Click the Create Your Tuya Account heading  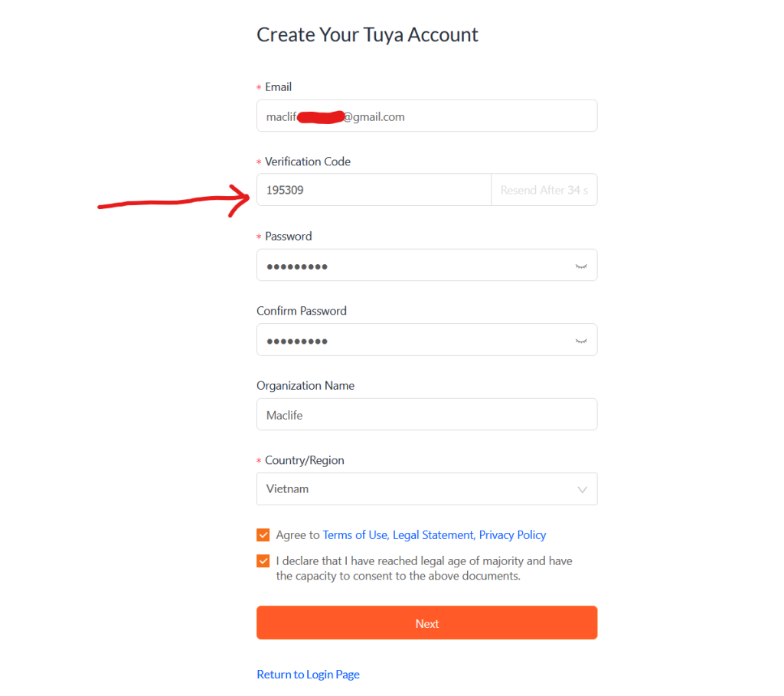tap(367, 35)
